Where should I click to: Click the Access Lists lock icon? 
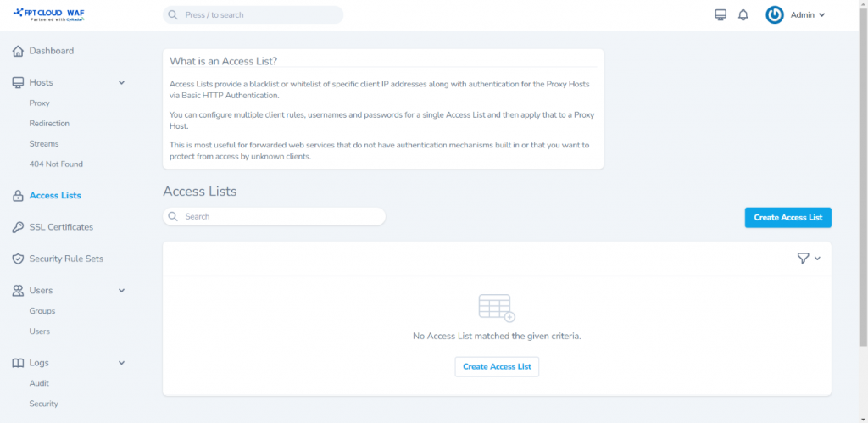tap(18, 196)
